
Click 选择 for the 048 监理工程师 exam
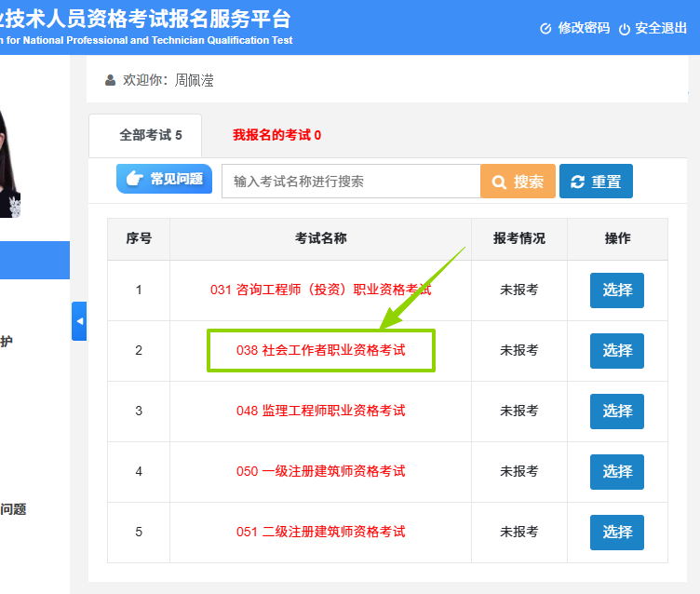(616, 411)
